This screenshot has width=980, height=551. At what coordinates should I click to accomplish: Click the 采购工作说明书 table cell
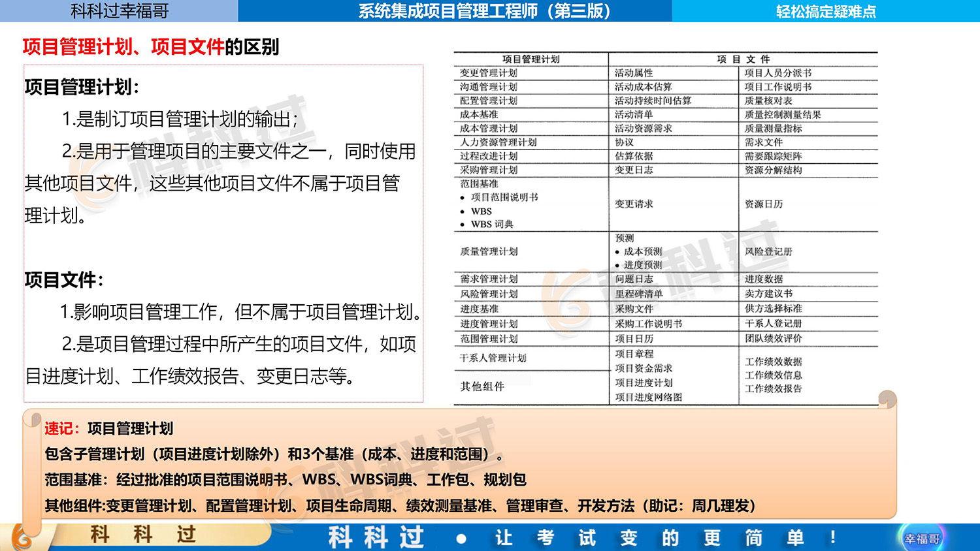(x=648, y=324)
